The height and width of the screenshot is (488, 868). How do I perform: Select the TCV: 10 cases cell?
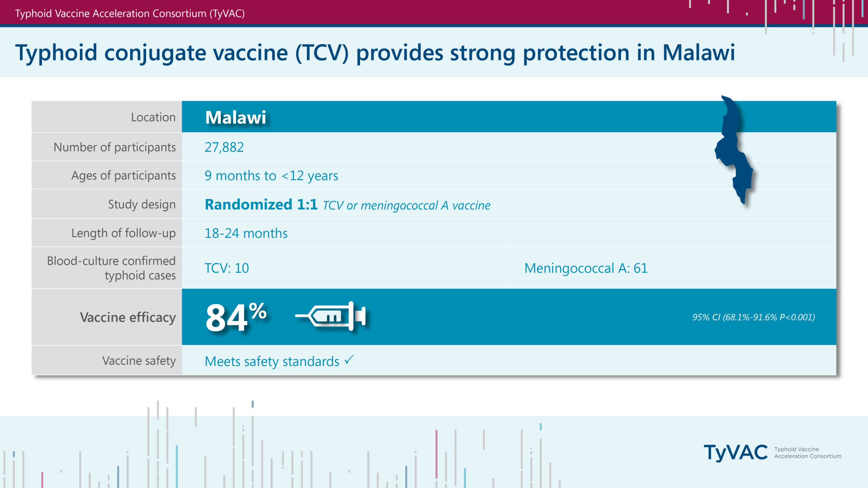coord(345,268)
